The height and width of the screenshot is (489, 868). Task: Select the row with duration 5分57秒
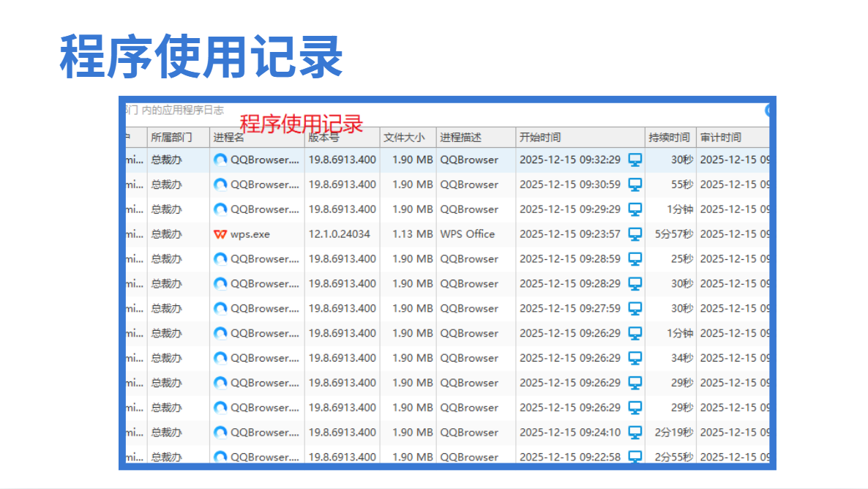pyautogui.click(x=447, y=234)
